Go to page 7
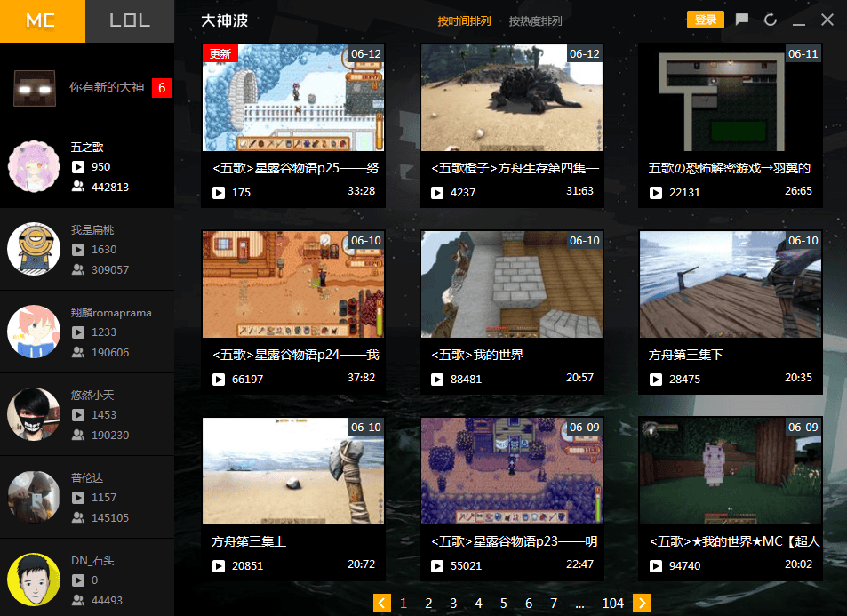 pyautogui.click(x=554, y=603)
